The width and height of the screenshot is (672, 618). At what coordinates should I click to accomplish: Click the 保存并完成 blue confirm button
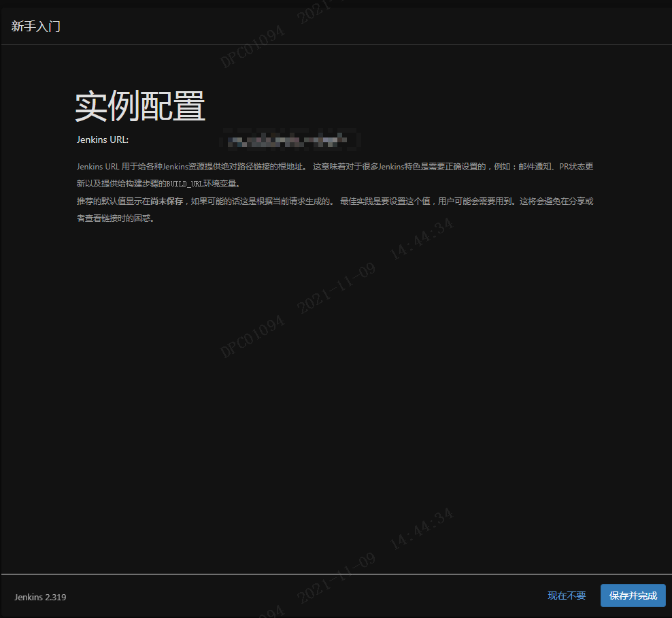pos(633,595)
